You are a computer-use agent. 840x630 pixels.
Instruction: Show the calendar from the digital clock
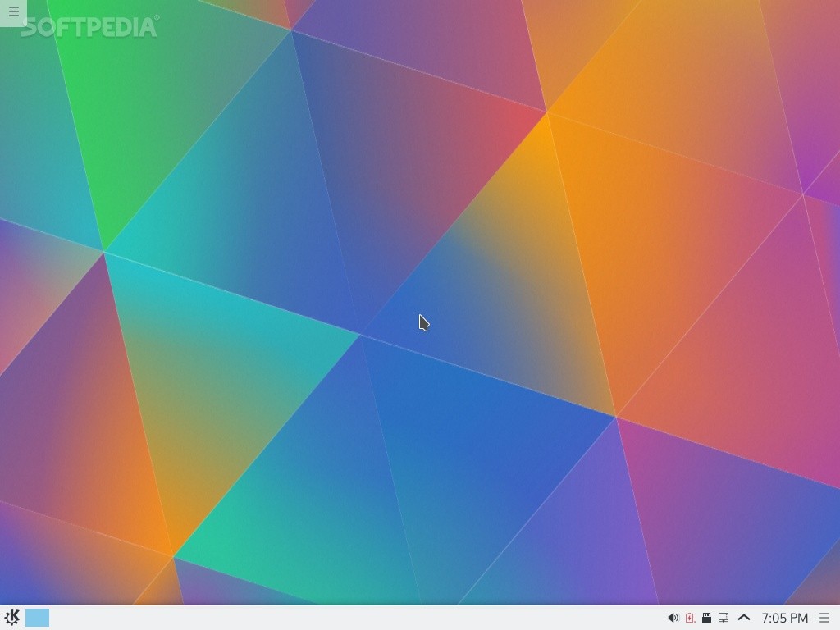click(784, 618)
